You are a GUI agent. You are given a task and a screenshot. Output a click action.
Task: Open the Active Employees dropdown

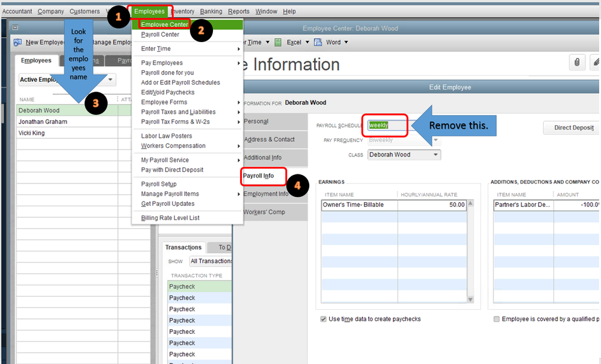[x=110, y=79]
